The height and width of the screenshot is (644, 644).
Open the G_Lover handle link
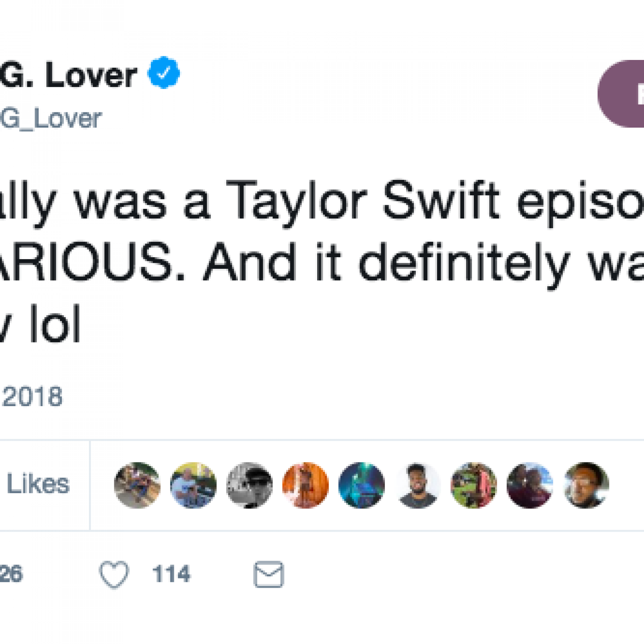[x=51, y=119]
